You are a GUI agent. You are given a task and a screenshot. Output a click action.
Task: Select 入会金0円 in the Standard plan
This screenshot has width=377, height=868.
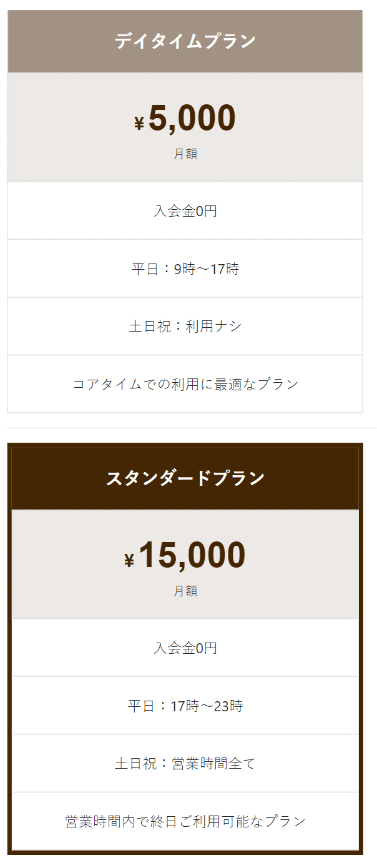pos(185,648)
